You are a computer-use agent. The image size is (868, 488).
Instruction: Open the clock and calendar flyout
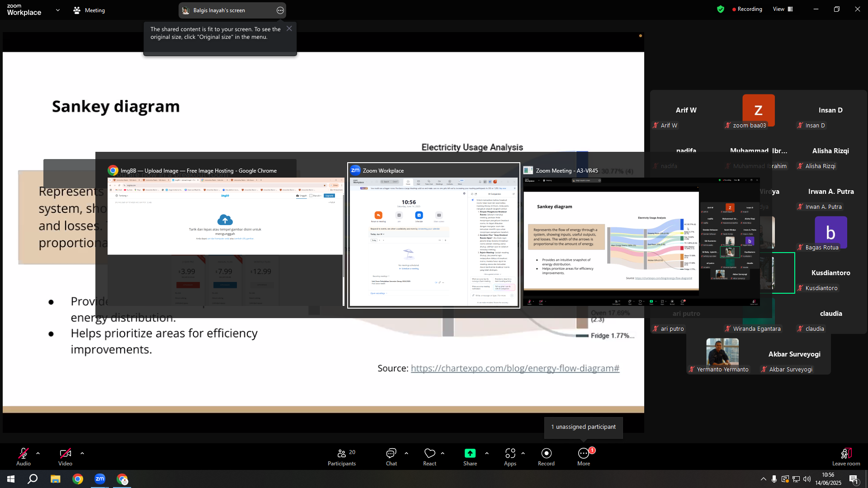[828, 479]
